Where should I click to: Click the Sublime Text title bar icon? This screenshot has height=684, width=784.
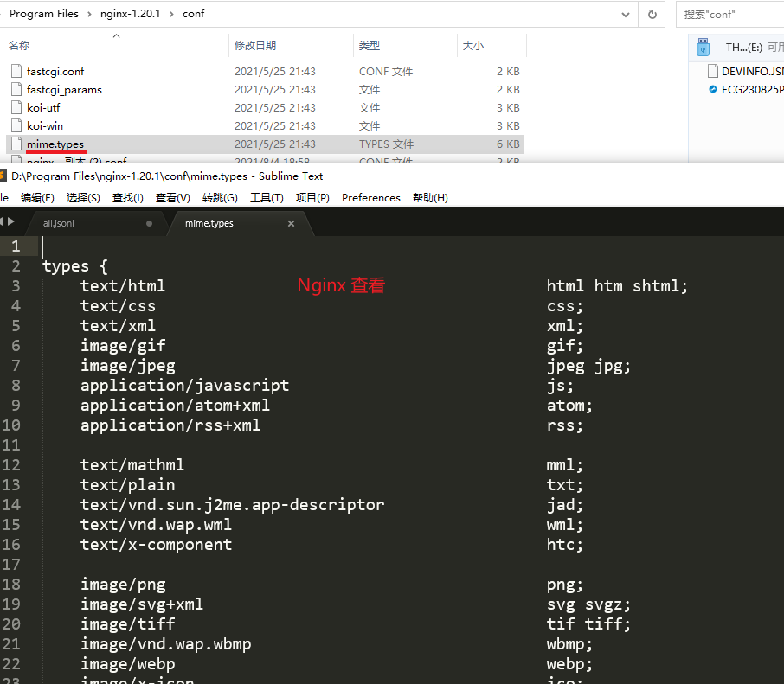click(x=3, y=176)
